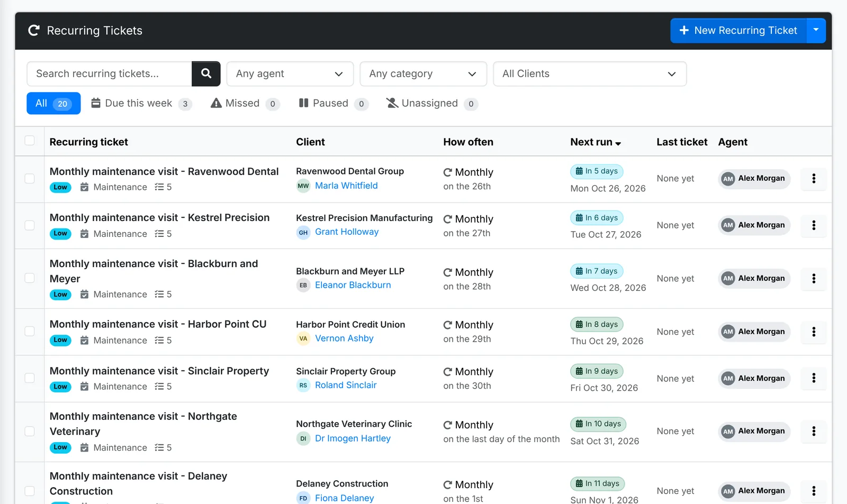Click the Fiona Delaney contact link
The width and height of the screenshot is (847, 504).
pyautogui.click(x=344, y=498)
